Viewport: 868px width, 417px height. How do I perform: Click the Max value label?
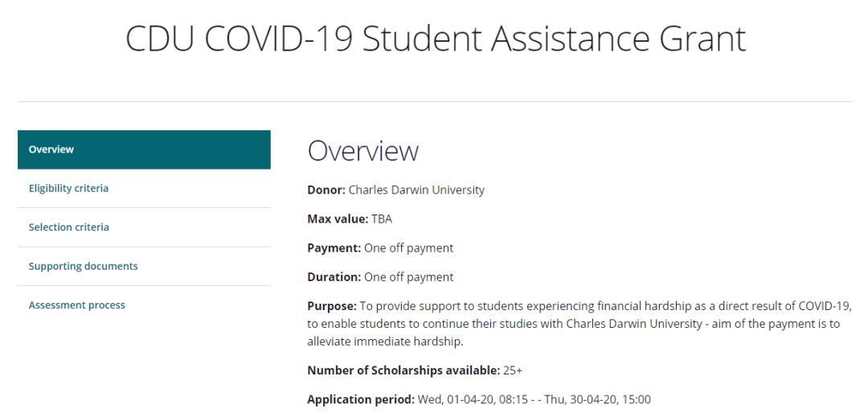[338, 219]
